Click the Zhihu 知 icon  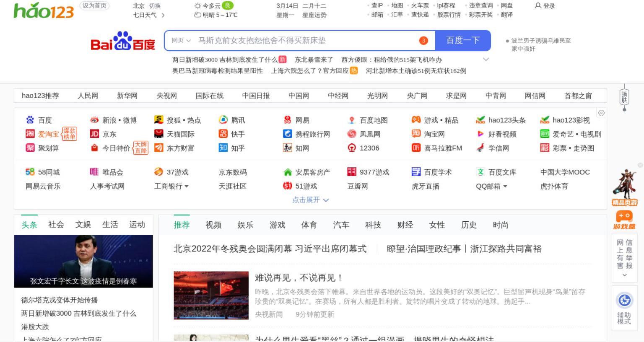point(223,148)
